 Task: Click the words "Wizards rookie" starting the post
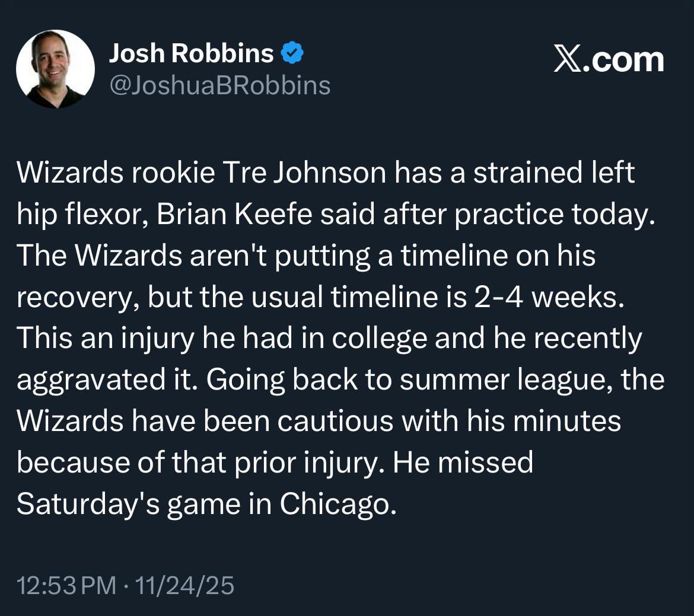point(115,174)
